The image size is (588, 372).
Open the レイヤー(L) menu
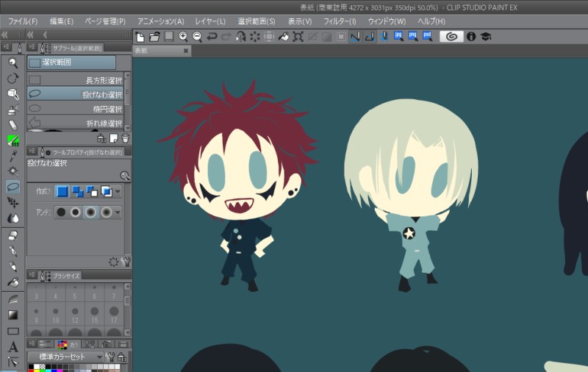(211, 21)
